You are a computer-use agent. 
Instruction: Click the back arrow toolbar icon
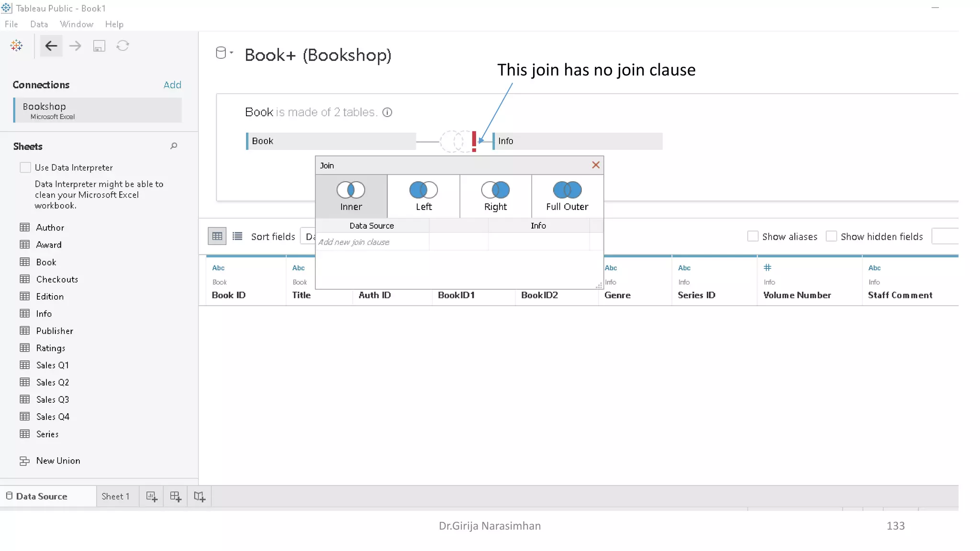51,46
